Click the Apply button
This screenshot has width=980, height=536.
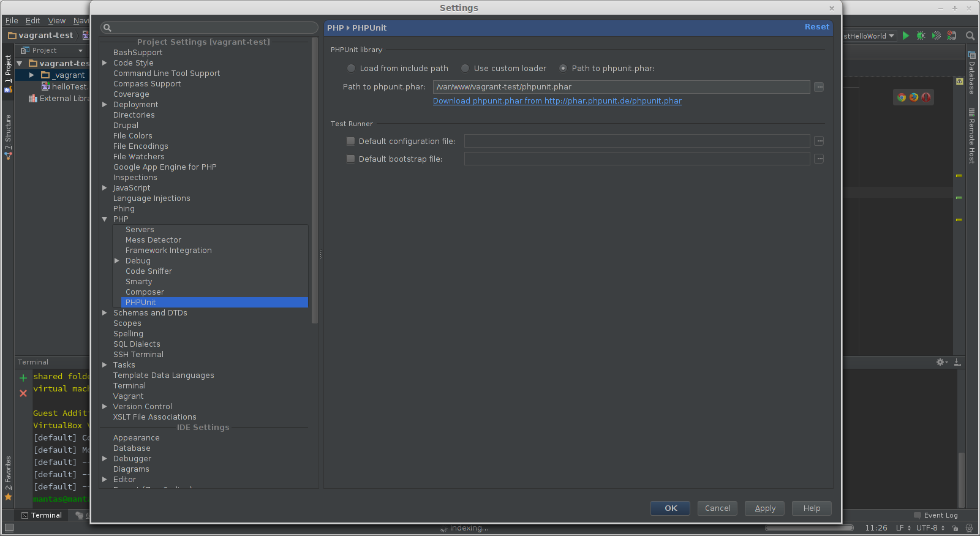[x=765, y=508]
